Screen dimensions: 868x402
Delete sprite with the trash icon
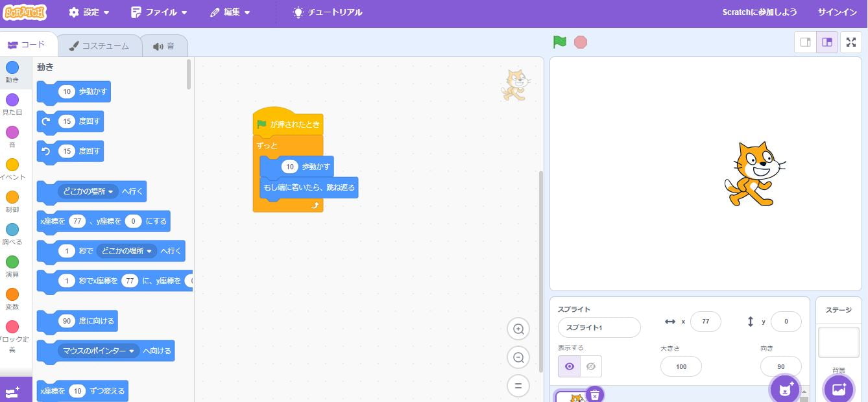[595, 394]
